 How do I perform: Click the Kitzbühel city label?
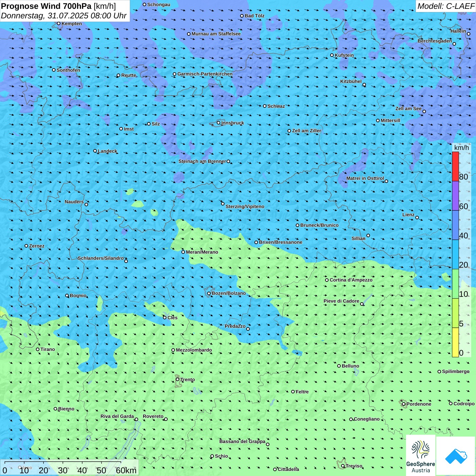tap(351, 81)
